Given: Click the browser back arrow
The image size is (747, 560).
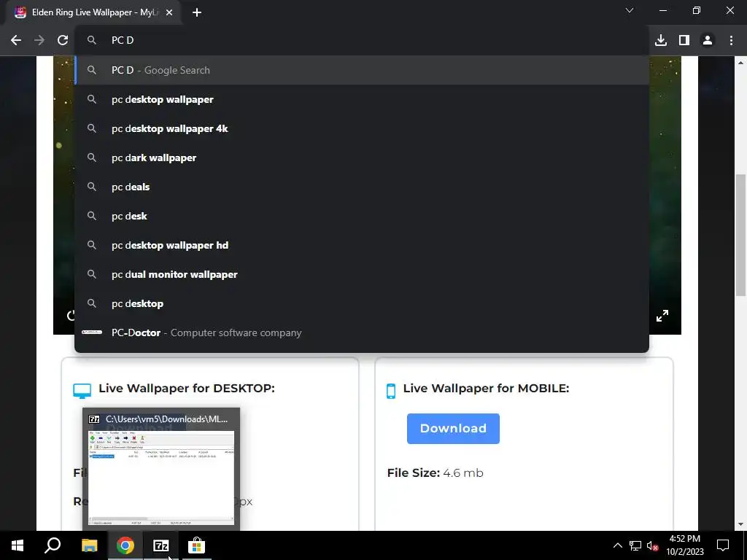Looking at the screenshot, I should click(16, 41).
